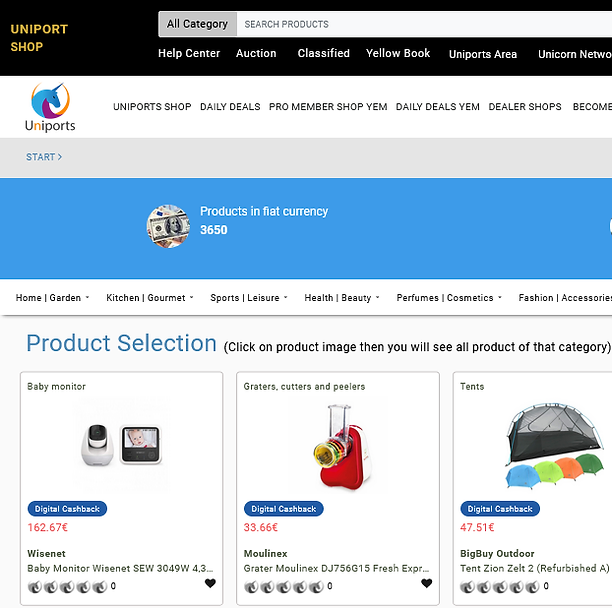Click the BigBuy Outdoor brand name
This screenshot has width=612, height=608.
tap(497, 553)
